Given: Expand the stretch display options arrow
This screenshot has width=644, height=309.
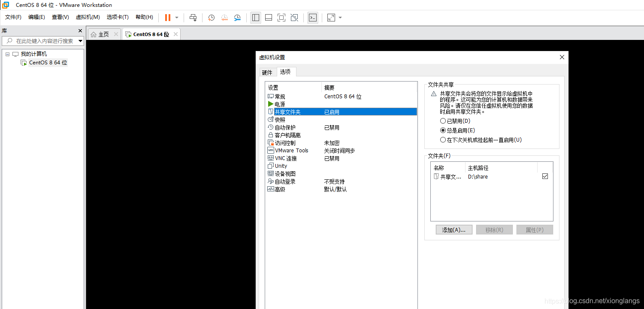Looking at the screenshot, I should tap(340, 18).
